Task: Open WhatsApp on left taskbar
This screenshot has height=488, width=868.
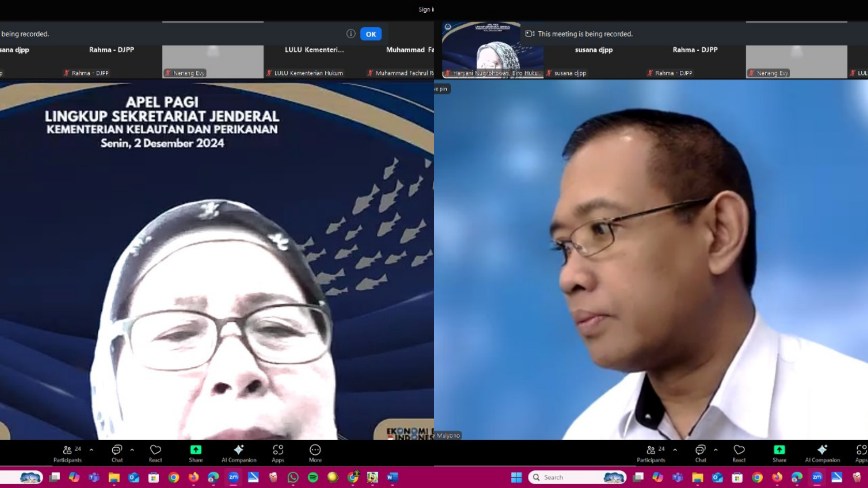Action: tap(293, 477)
